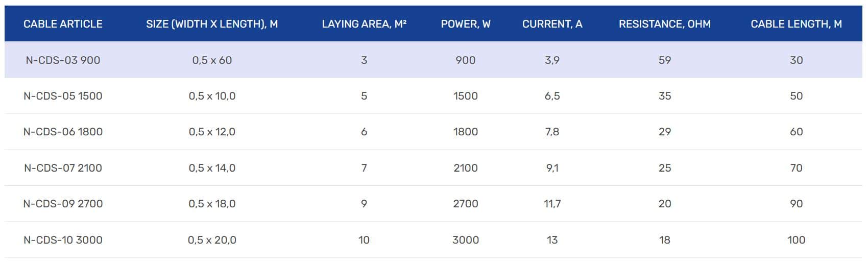Select the N-CDS-03 900 article cell
This screenshot has width=868, height=262.
coord(63,60)
